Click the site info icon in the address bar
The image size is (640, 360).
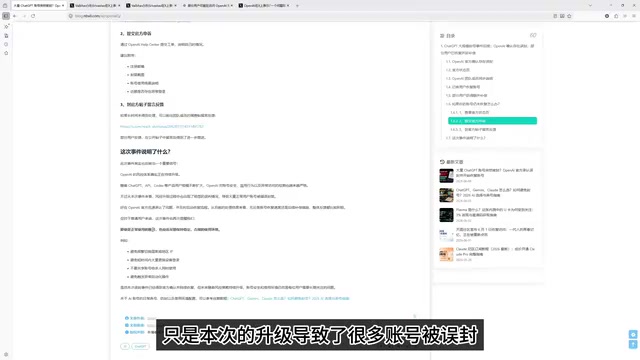pyautogui.click(x=71, y=16)
